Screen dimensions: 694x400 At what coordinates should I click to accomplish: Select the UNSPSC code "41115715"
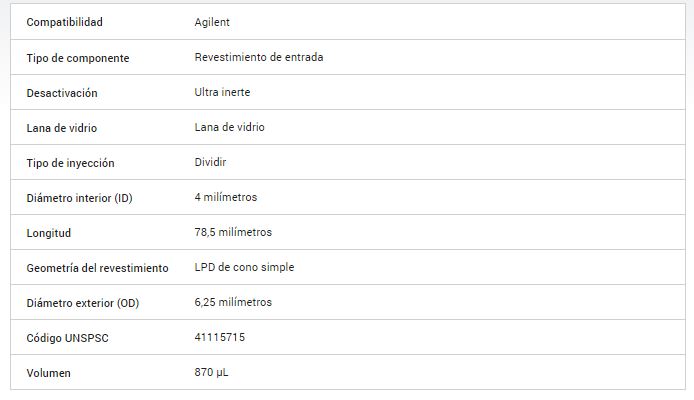219,337
